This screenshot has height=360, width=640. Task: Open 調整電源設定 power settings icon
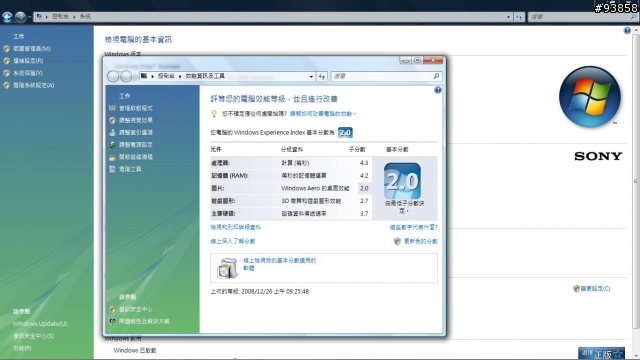(112, 145)
